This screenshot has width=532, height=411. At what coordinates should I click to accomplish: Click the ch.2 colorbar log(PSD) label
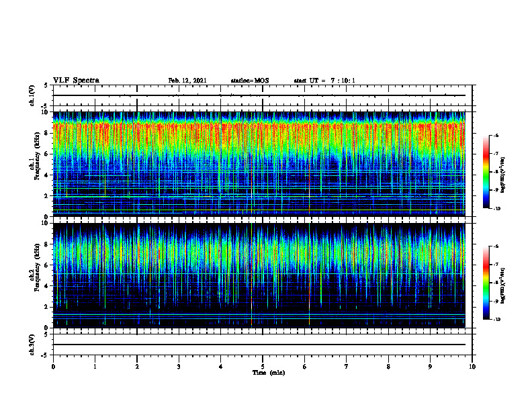pos(503,286)
